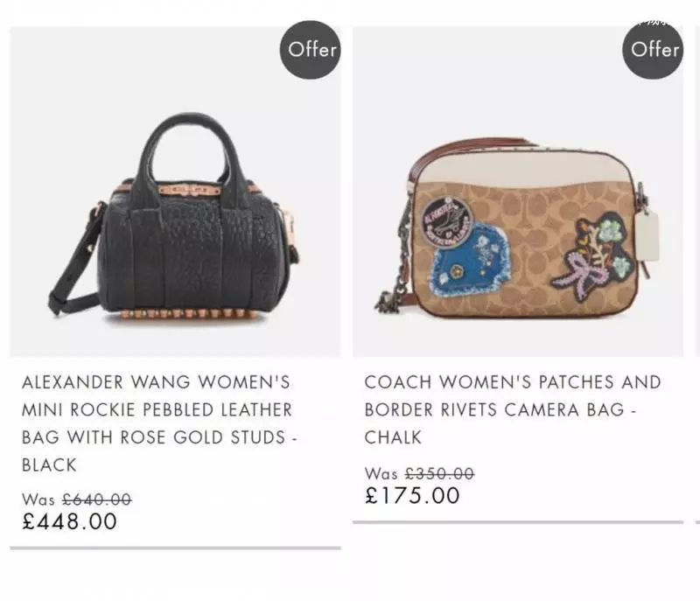Viewport: 700px width, 601px height.
Task: Click the round roller-skate patch on Coach bag
Action: [447, 221]
